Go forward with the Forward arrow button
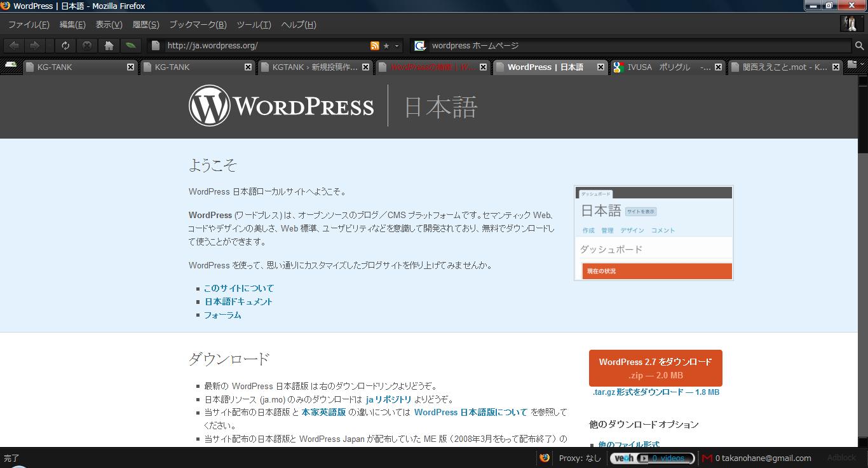868x468 pixels. pos(34,46)
